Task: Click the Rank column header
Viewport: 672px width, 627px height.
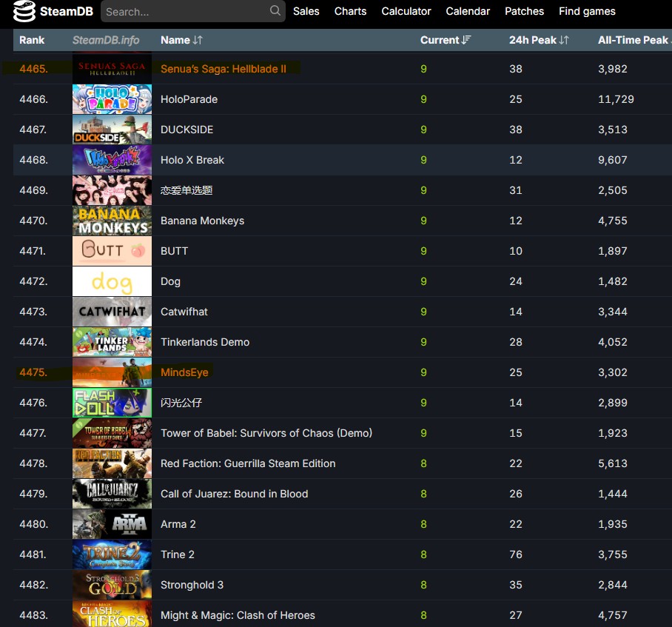Action: point(32,40)
